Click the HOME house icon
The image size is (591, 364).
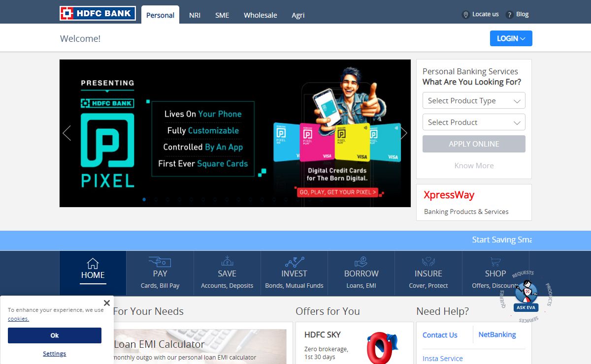click(93, 263)
